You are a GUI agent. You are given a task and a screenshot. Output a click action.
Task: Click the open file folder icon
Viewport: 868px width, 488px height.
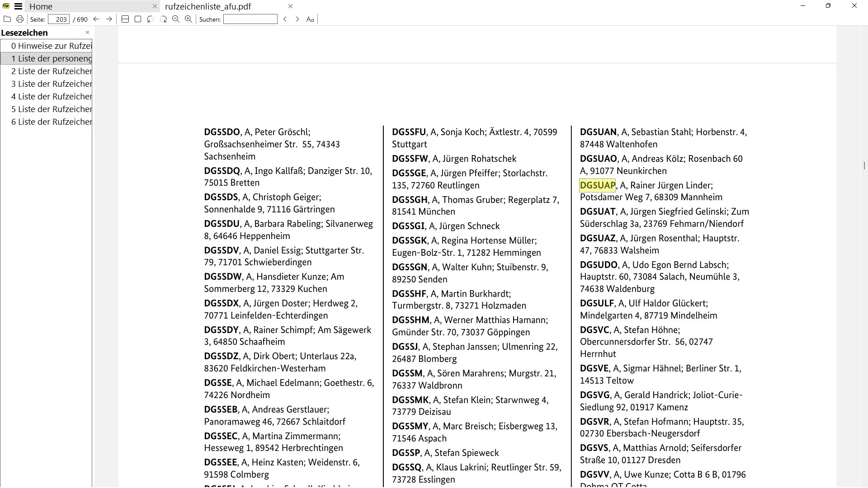[7, 19]
